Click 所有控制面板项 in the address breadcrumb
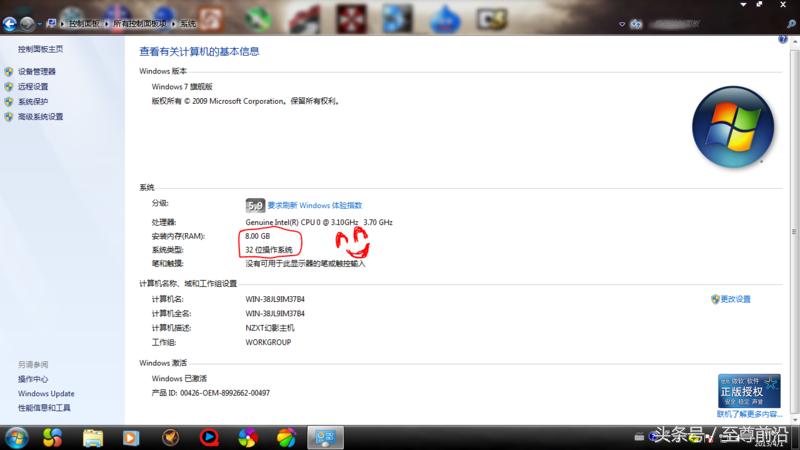The height and width of the screenshot is (450, 800). pyautogui.click(x=140, y=23)
